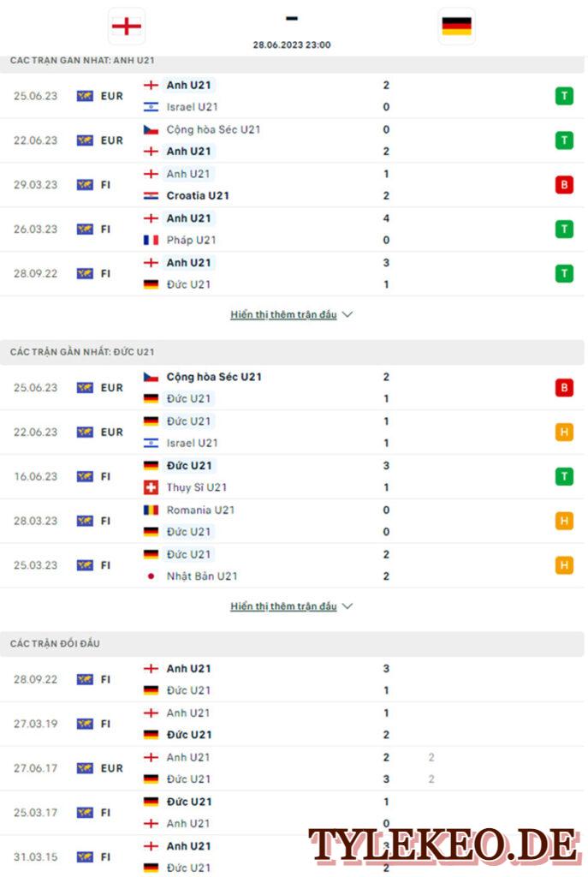The width and height of the screenshot is (588, 877).
Task: Click the England flag icon in the header
Action: point(127,26)
